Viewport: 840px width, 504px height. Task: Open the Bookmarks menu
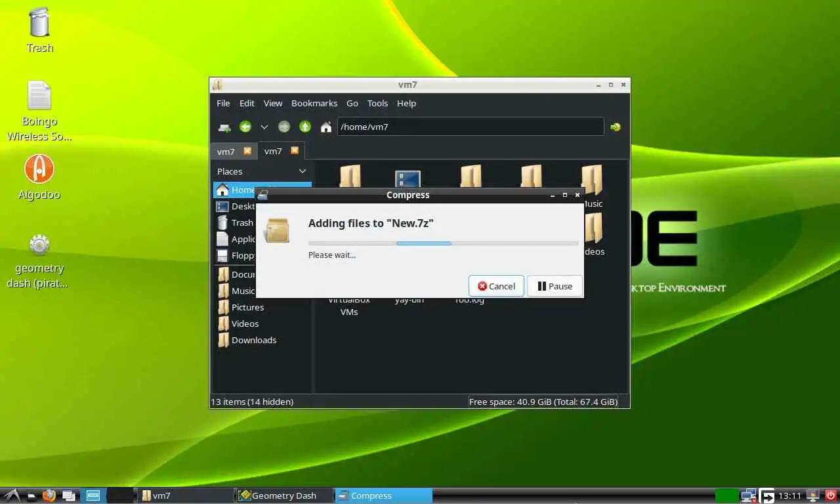coord(314,103)
